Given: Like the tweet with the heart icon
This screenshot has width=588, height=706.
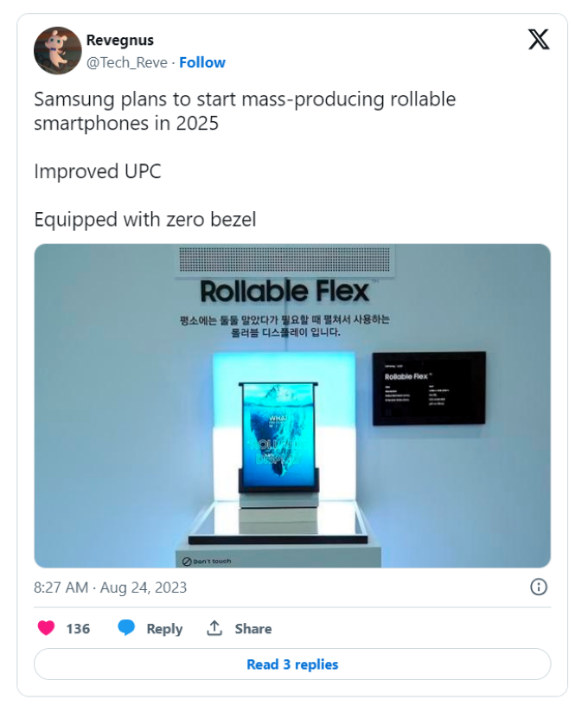Looking at the screenshot, I should pyautogui.click(x=45, y=628).
